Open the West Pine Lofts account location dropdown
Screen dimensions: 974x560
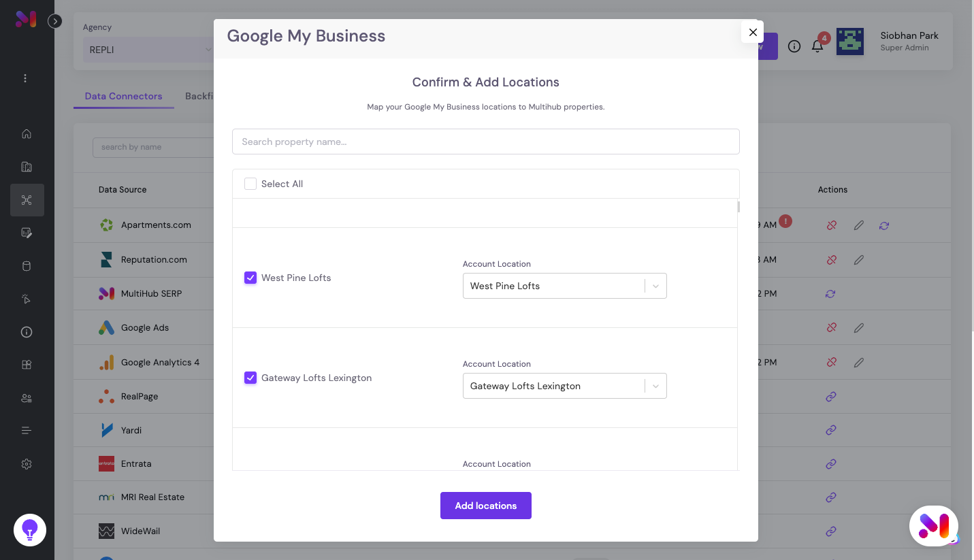pos(565,286)
